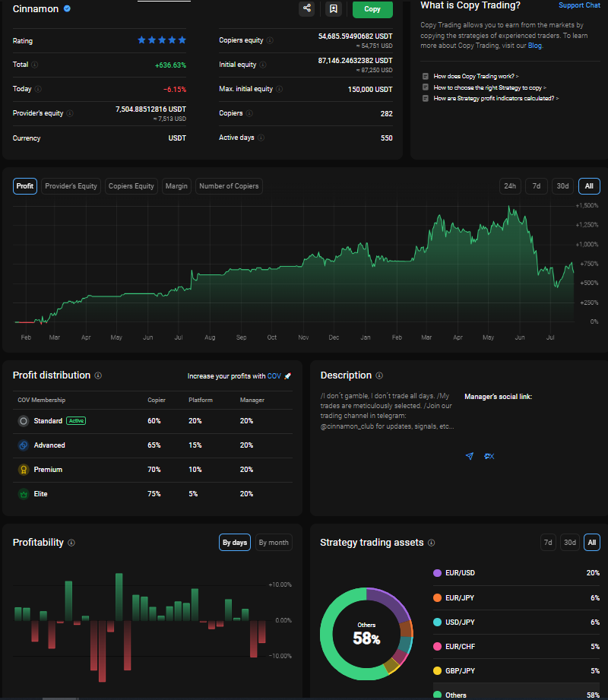Click the purple EUR/USD legend swatch

tap(437, 573)
